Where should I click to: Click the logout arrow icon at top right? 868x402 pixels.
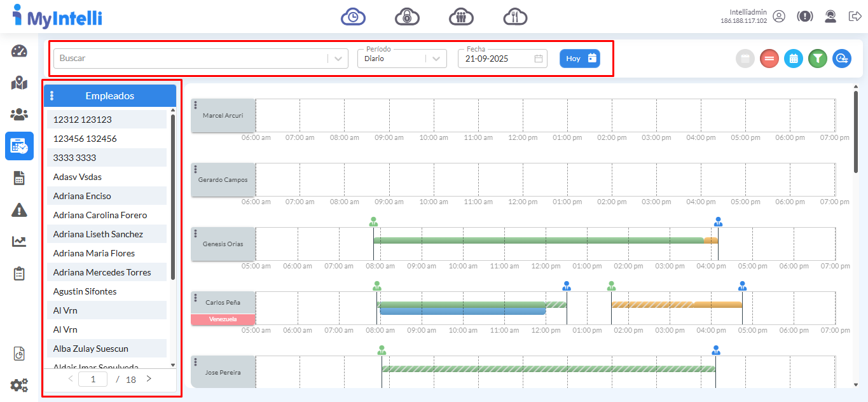[855, 17]
